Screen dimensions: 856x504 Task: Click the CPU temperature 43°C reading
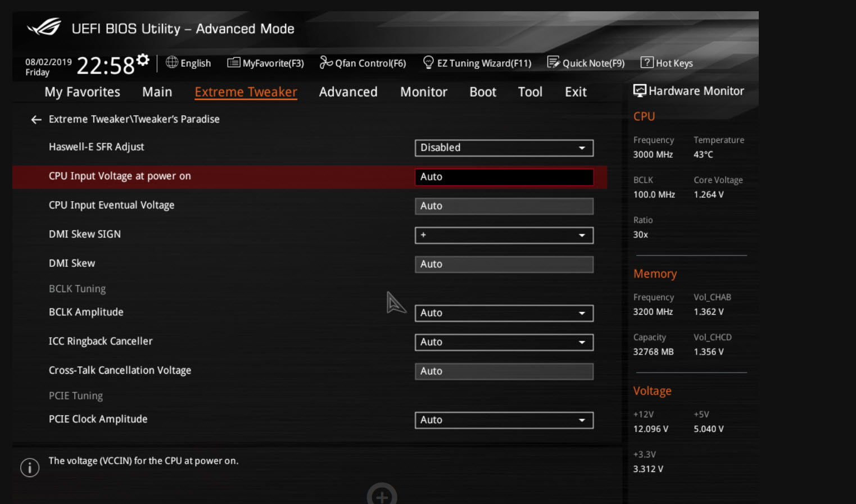[x=703, y=155]
